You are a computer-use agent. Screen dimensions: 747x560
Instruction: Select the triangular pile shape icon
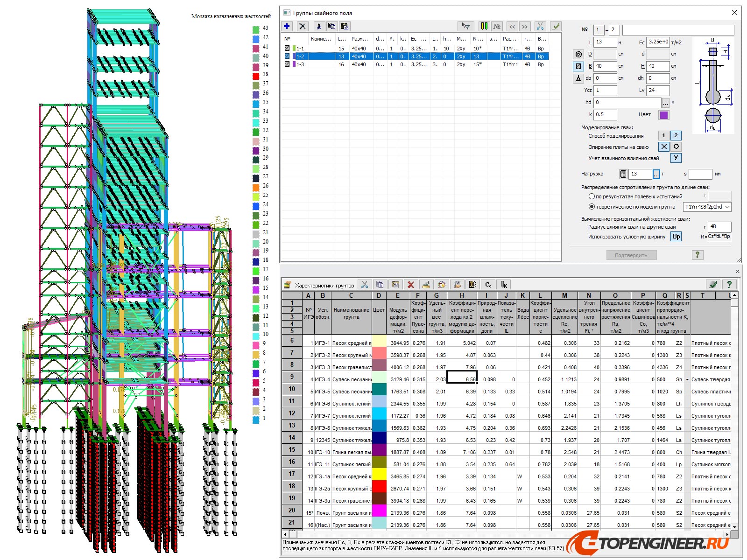click(x=578, y=78)
